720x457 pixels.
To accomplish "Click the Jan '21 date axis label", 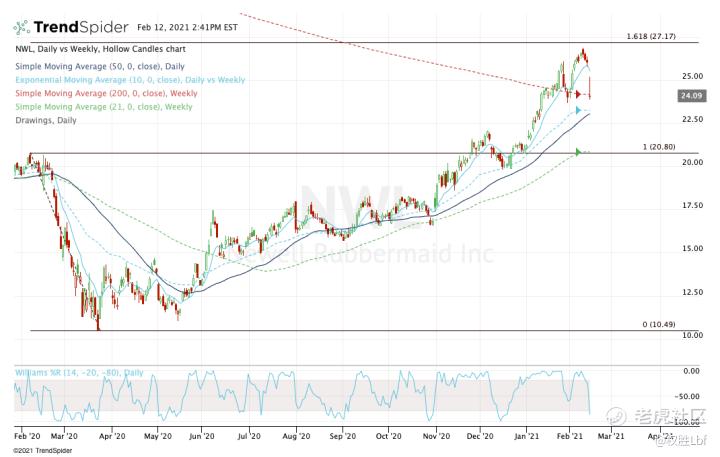I will pyautogui.click(x=526, y=436).
